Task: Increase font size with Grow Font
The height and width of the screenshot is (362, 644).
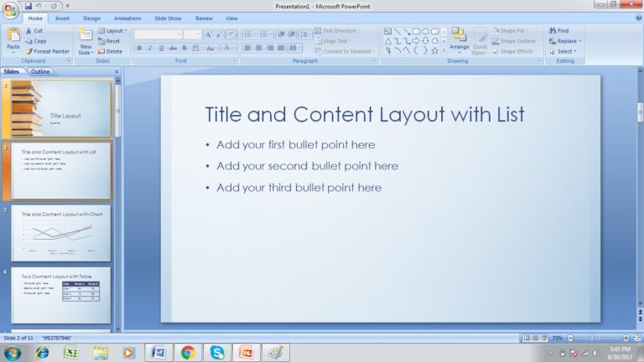Action: click(x=208, y=34)
